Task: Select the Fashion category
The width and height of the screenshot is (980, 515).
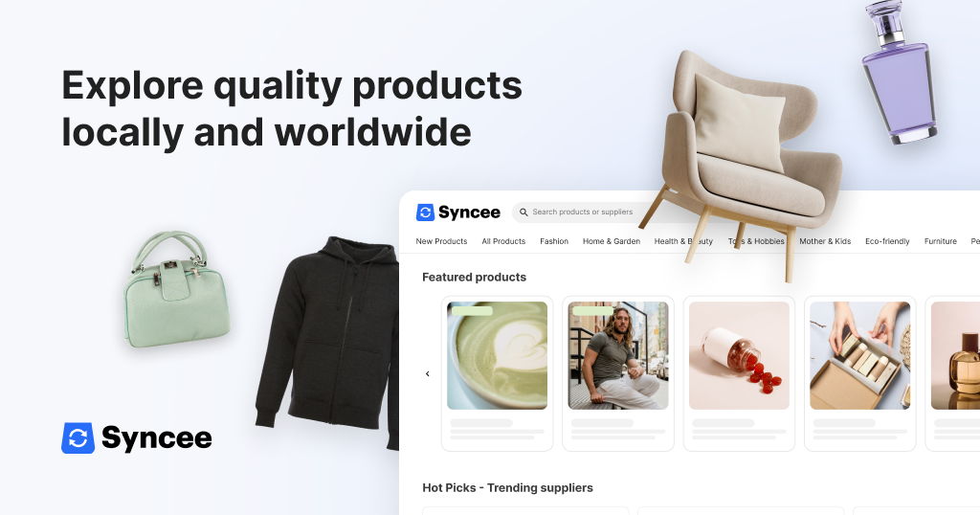Action: (x=554, y=241)
